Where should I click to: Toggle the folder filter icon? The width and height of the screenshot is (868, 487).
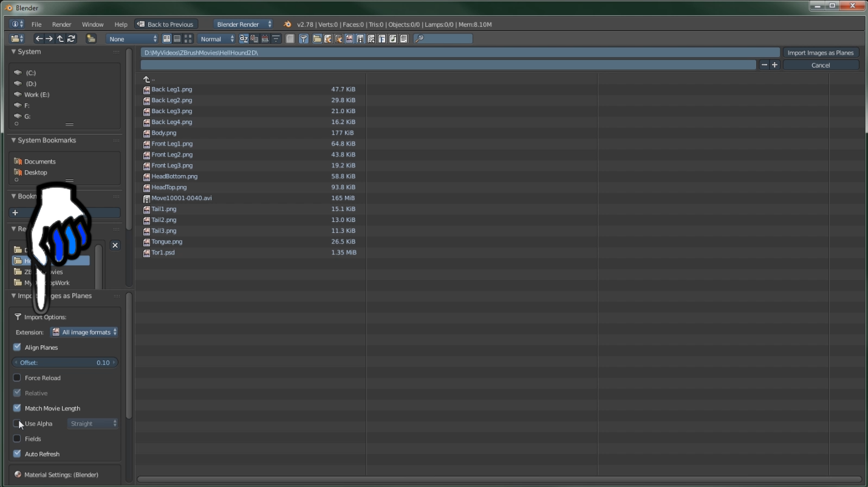[317, 39]
